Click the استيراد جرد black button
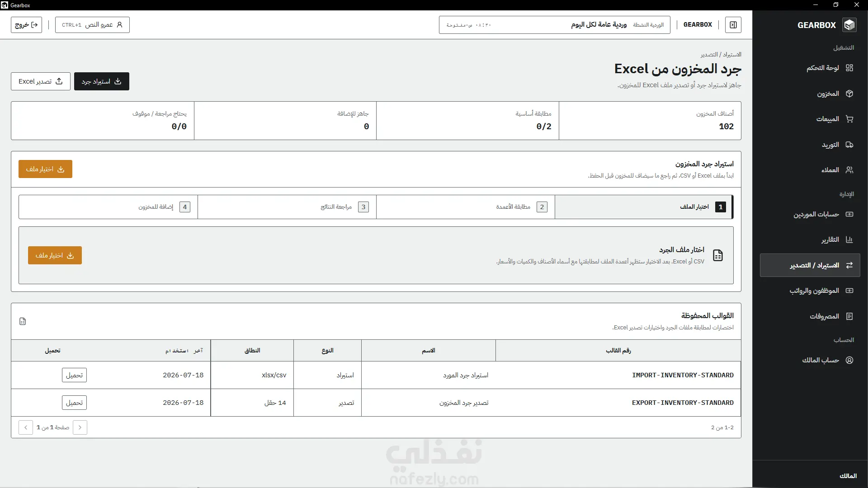This screenshot has height=488, width=868. tap(102, 81)
